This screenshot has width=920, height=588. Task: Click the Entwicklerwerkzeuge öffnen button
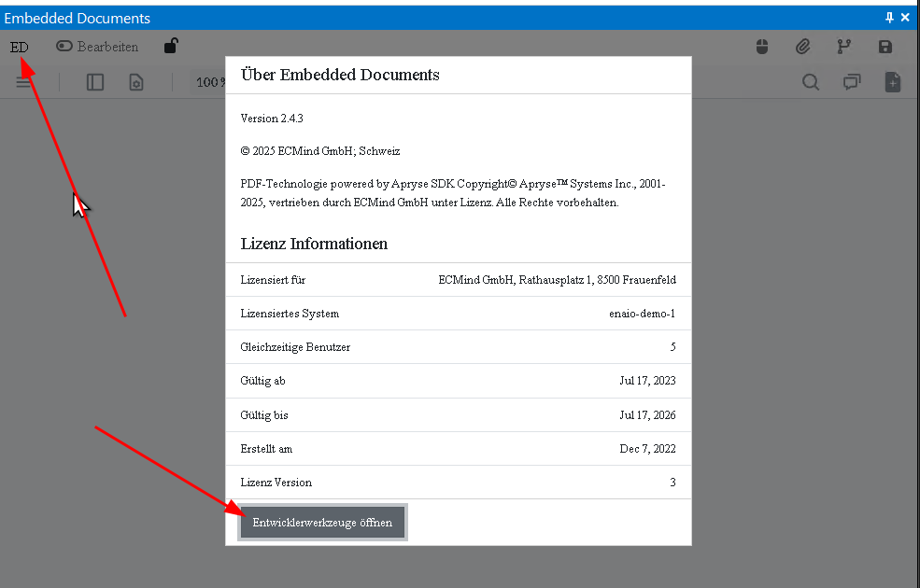point(322,523)
